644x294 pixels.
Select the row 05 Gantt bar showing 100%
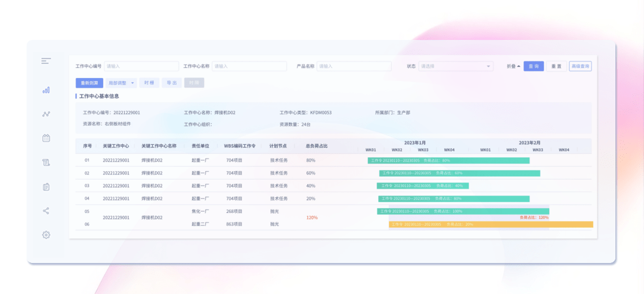click(463, 212)
